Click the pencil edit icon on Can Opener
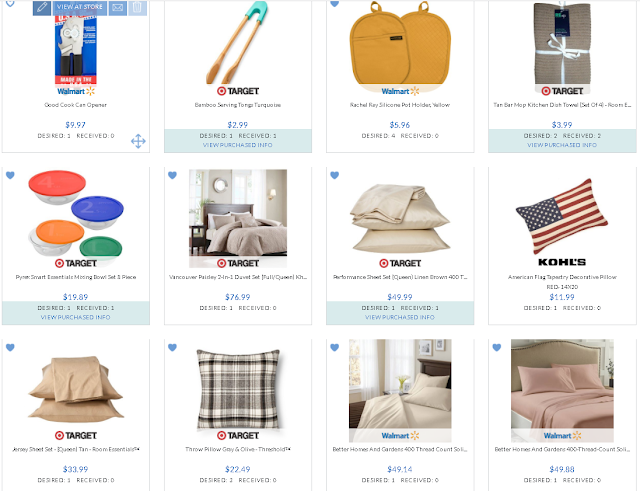The image size is (640, 491). click(x=42, y=7)
